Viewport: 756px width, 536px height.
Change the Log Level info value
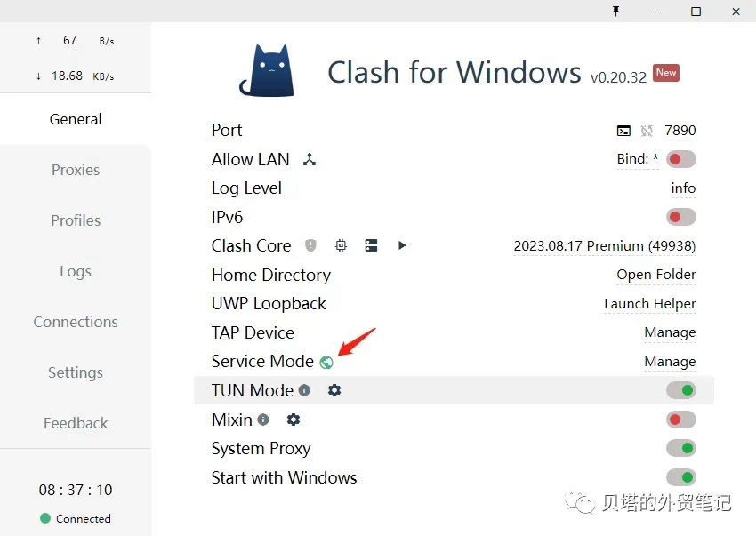click(x=683, y=188)
